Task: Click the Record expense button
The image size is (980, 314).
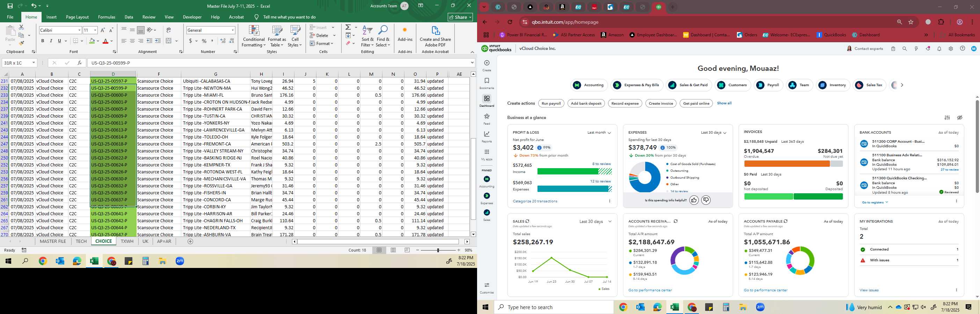Action: (x=625, y=103)
